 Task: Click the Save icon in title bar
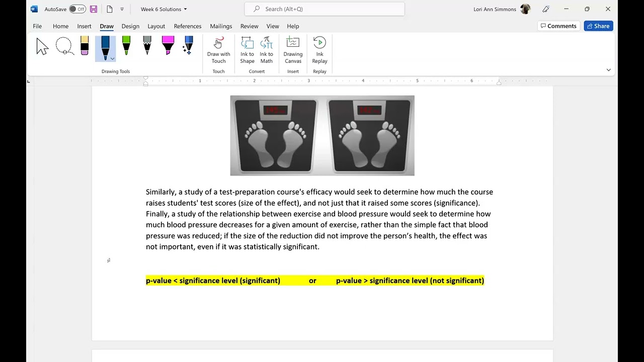point(94,9)
